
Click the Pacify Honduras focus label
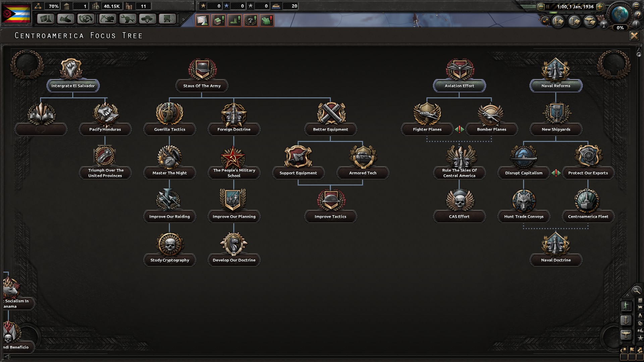(x=105, y=129)
